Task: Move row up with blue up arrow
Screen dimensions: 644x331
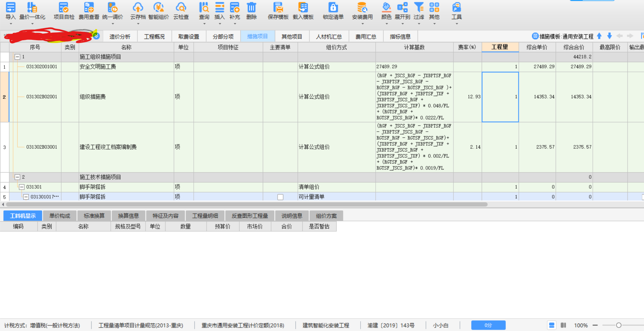Action: click(x=599, y=36)
